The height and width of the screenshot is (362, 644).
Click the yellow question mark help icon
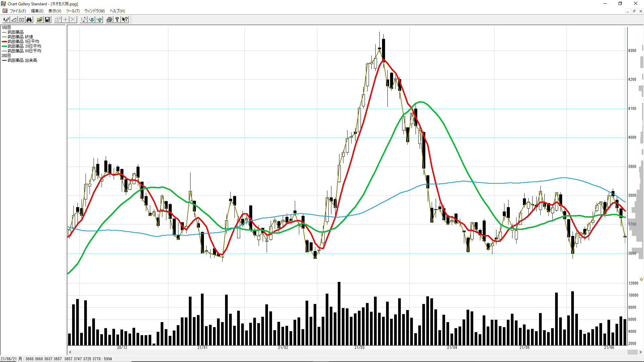[x=117, y=20]
